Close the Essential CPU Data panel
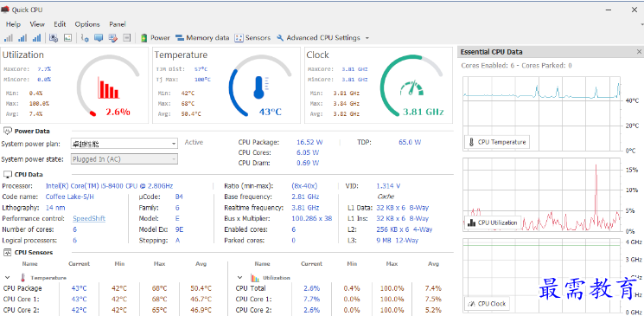 (639, 52)
